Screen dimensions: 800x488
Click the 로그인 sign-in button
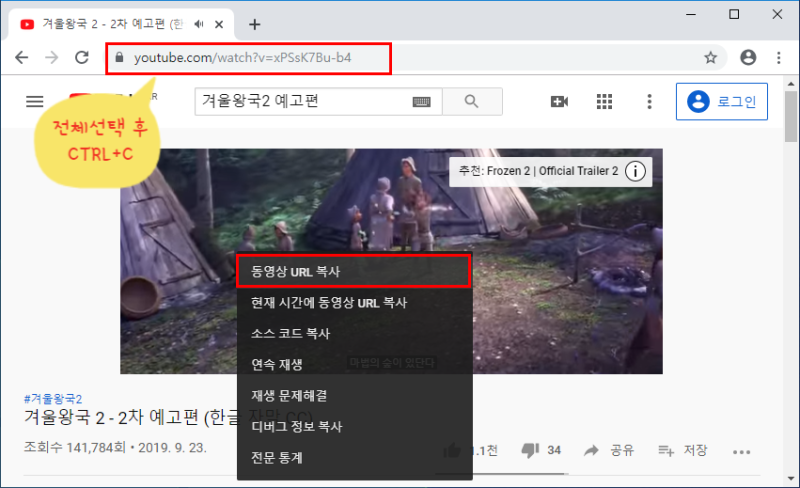[722, 102]
